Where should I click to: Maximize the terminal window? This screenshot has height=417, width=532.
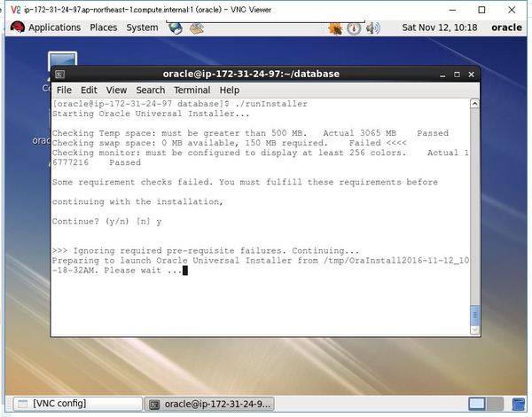coord(457,75)
